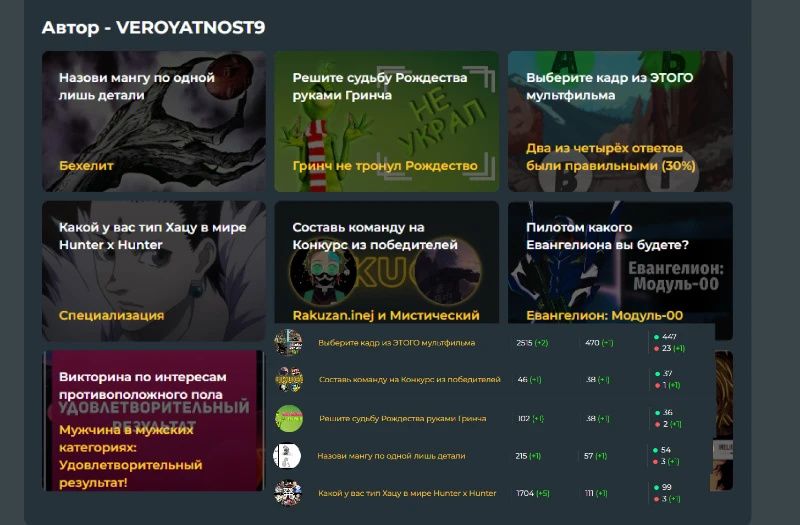Screen dimensions: 800x525
Task: Open link 'Составь команду на Конкурс из победителей' in table
Action: 410,380
